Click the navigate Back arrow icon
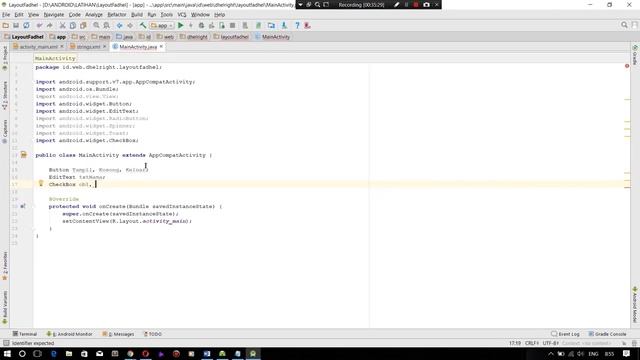Viewport: 640px width, 360px height. coord(120,25)
